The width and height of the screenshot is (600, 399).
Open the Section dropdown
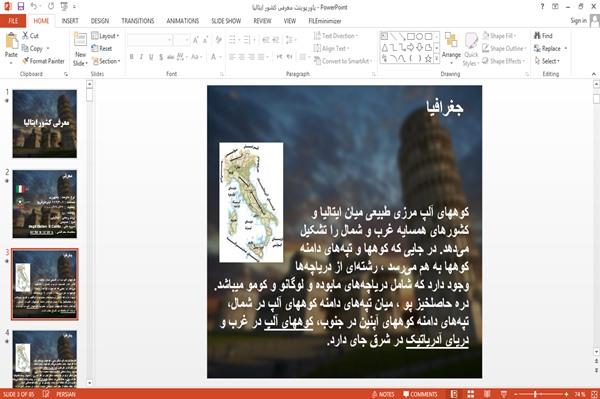[x=106, y=61]
